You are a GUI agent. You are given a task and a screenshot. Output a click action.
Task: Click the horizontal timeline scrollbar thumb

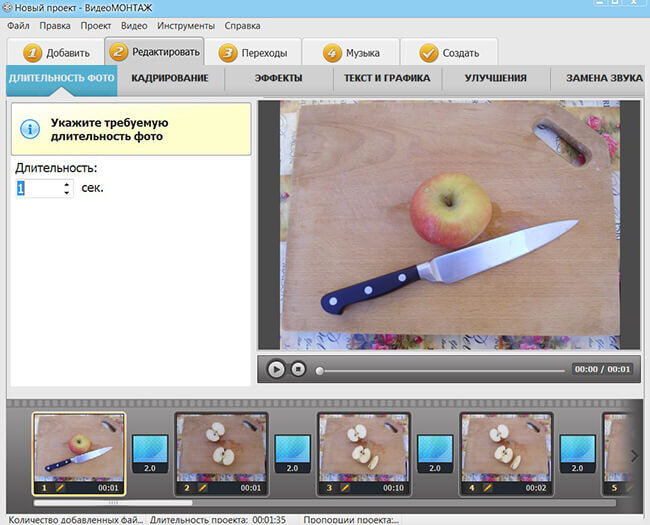(x=113, y=503)
